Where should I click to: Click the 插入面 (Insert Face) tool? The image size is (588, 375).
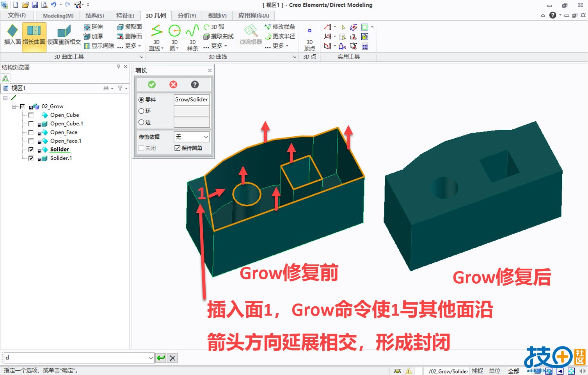(12, 35)
